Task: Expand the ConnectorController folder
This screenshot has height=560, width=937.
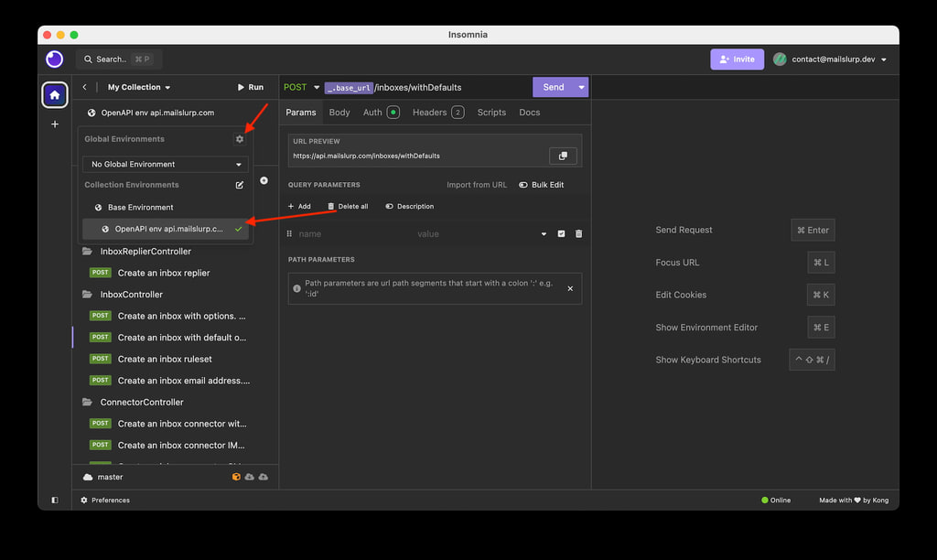Action: [x=134, y=402]
